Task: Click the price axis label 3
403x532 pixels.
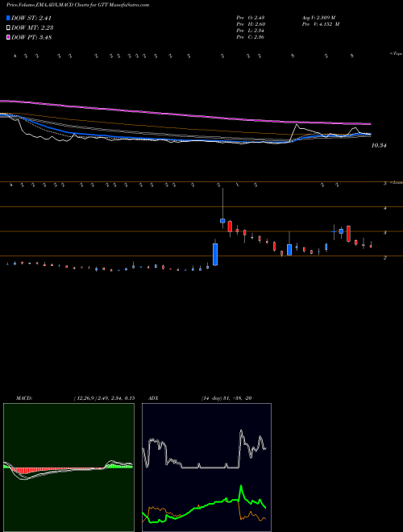Action: point(385,233)
